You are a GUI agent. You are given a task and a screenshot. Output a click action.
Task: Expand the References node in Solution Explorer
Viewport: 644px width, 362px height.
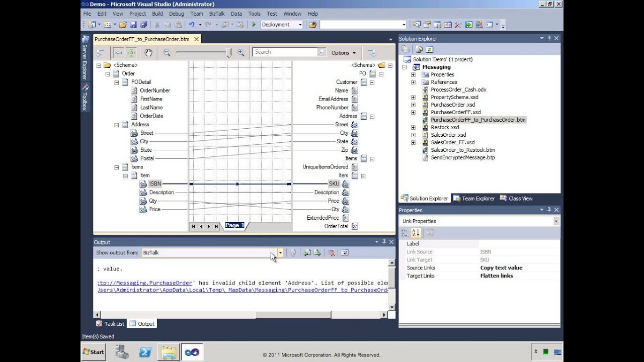point(413,82)
